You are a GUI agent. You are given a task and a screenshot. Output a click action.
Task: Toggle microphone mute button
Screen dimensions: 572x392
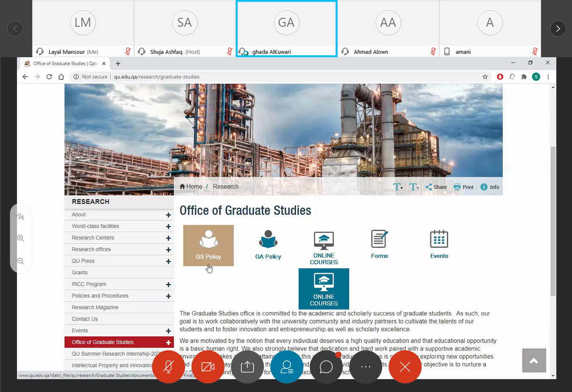point(168,367)
